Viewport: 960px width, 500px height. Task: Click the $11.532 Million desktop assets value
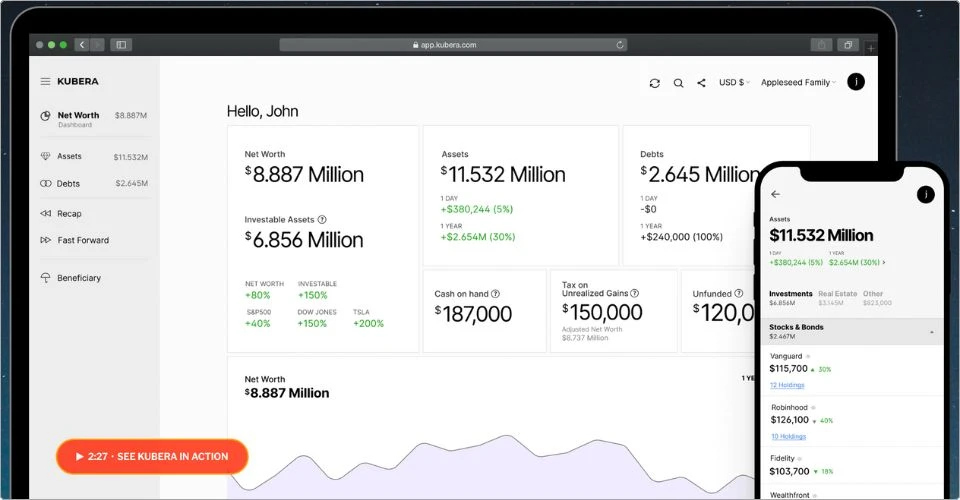(503, 174)
